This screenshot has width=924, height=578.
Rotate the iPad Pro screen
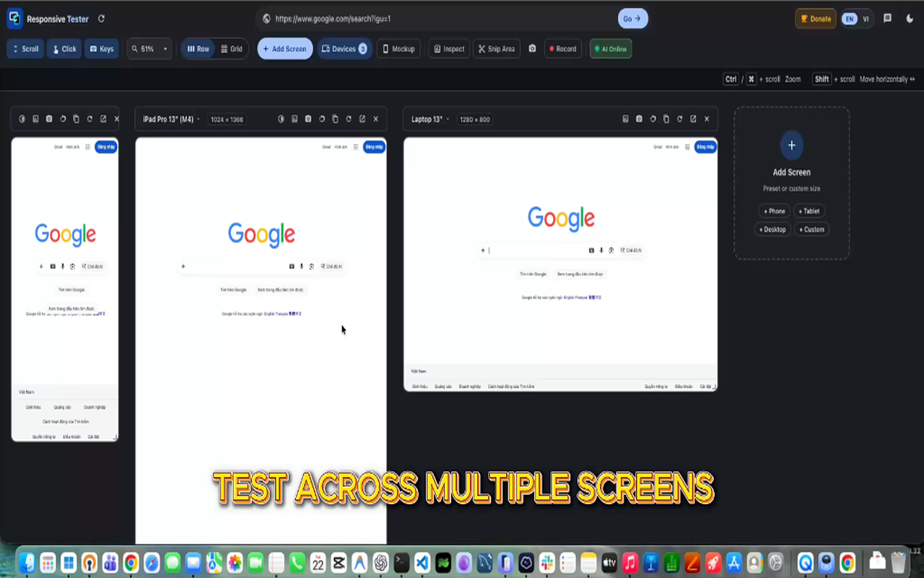pos(322,119)
